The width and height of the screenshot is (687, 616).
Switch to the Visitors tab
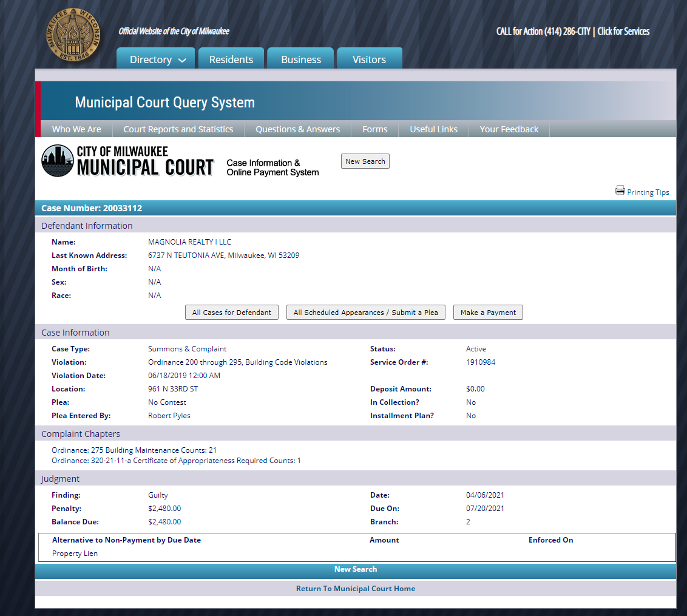[369, 59]
